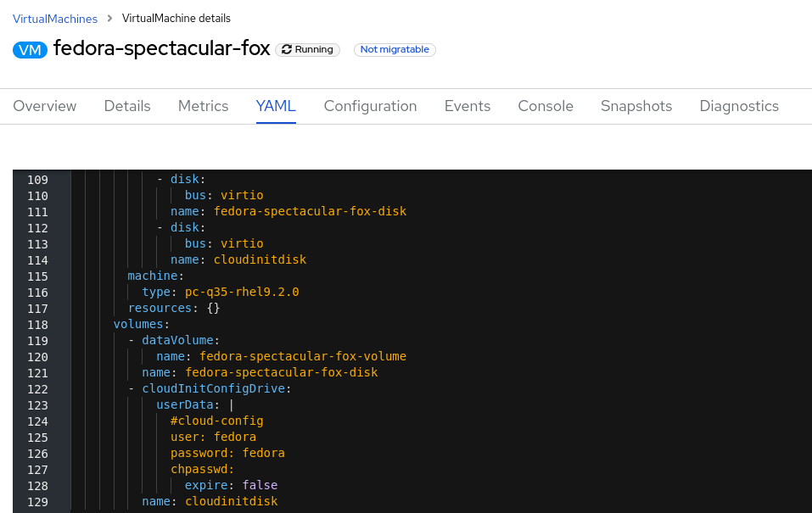812x513 pixels.
Task: Click the blue VM badge icon
Action: [31, 50]
